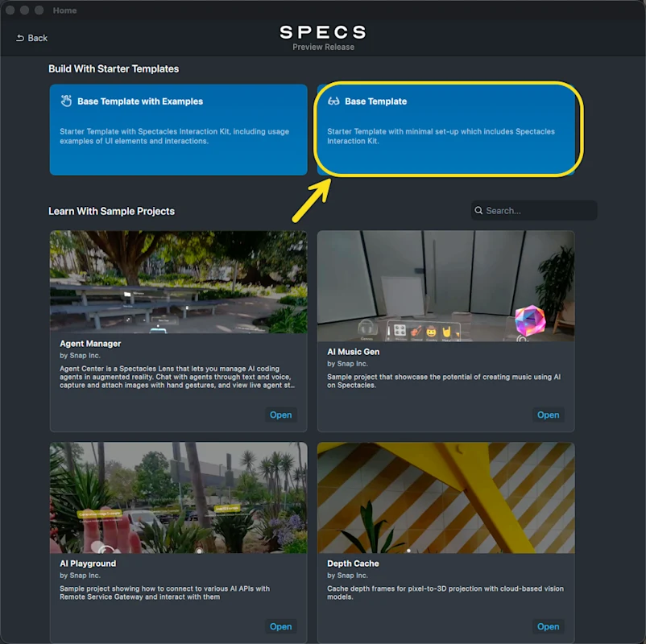Click 'by Snap Inc.' under Depth Cache
Viewport: 646px width, 644px height.
point(347,576)
